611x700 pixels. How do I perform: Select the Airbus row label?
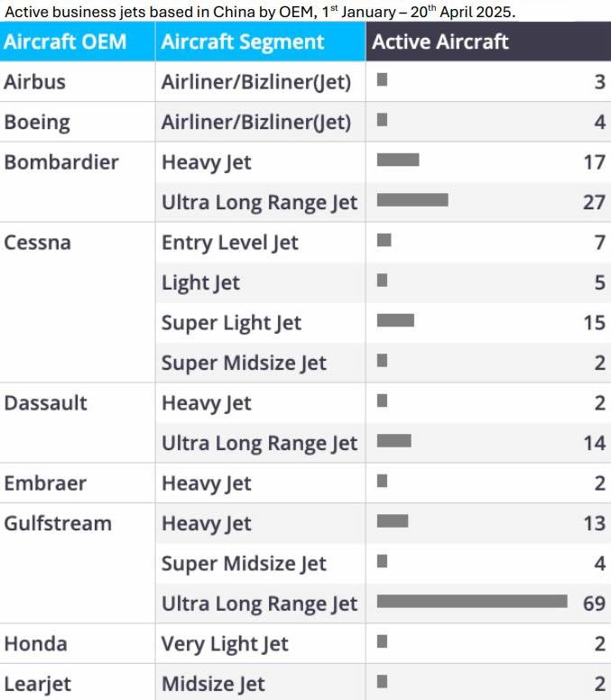point(35,82)
